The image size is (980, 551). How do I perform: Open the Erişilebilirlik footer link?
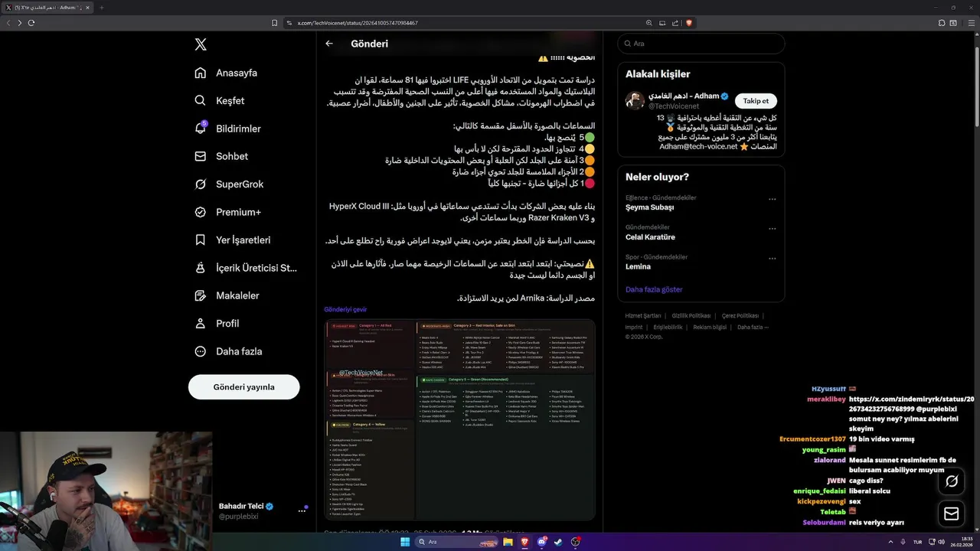[x=668, y=327]
